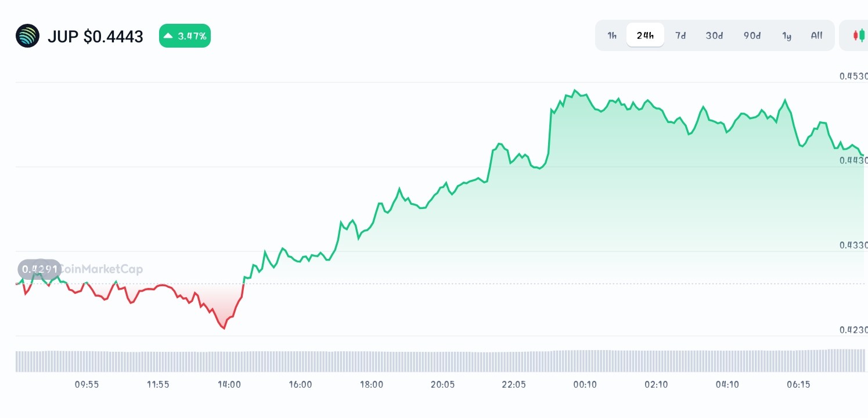Click the JUP token logo icon

click(x=27, y=36)
